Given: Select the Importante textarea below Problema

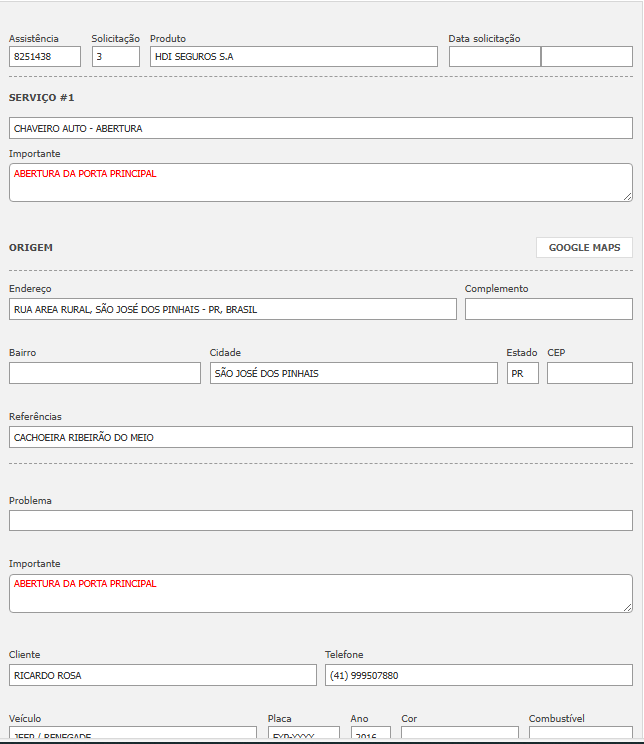Looking at the screenshot, I should click(x=320, y=594).
